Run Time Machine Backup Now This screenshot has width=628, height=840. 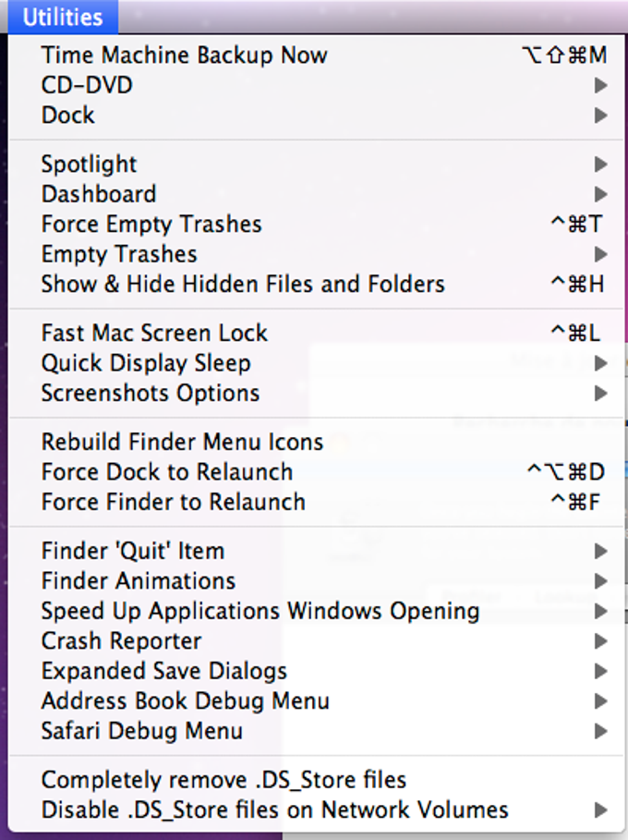317,55
